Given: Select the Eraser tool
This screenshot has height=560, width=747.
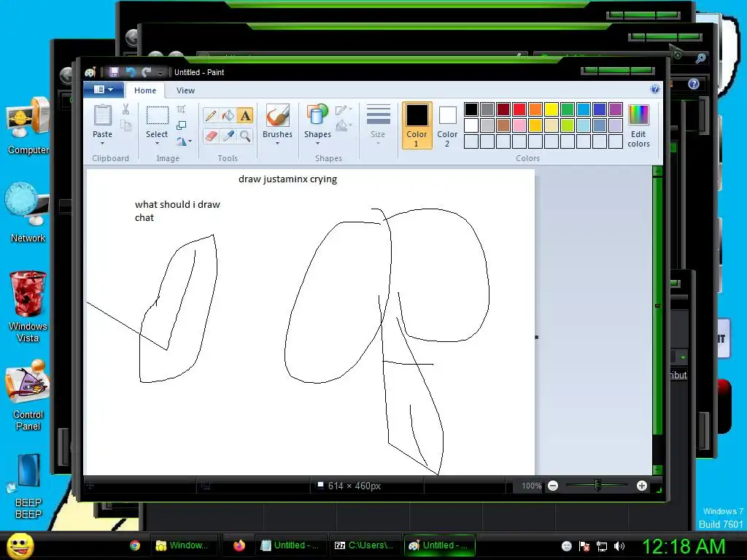Looking at the screenshot, I should point(211,136).
